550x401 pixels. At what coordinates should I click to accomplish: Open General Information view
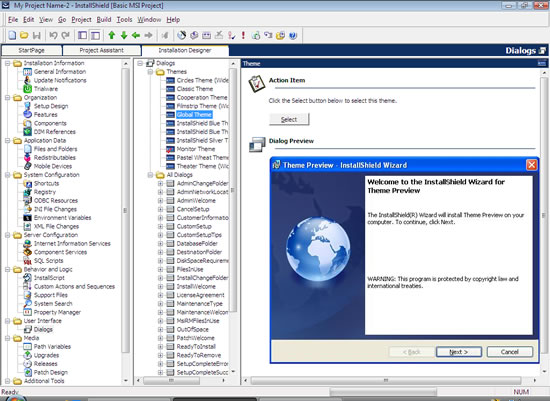tap(60, 72)
